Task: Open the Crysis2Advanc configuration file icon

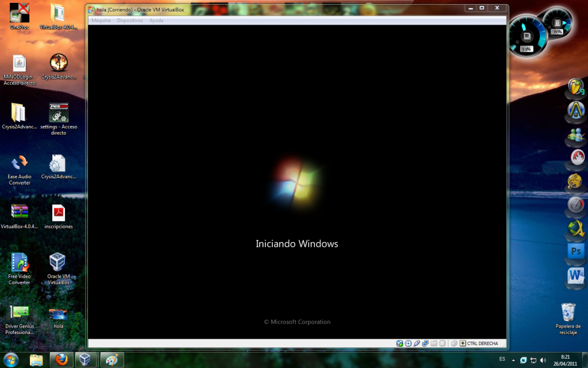Action: (x=59, y=166)
